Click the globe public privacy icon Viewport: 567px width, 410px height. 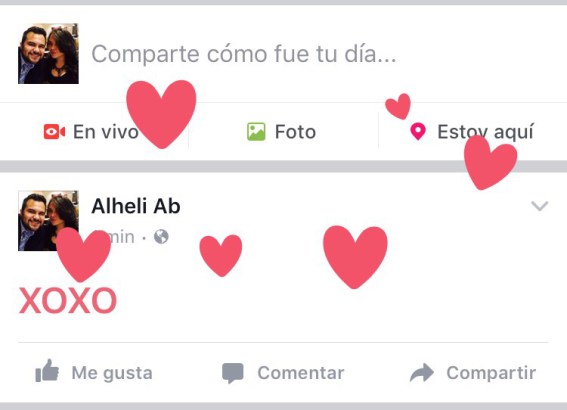point(161,237)
